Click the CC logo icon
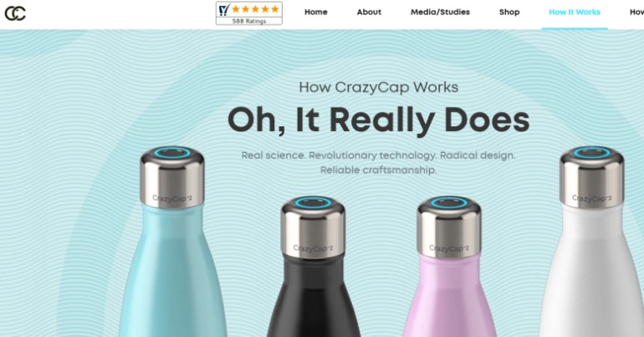644x337 pixels. pos(15,13)
